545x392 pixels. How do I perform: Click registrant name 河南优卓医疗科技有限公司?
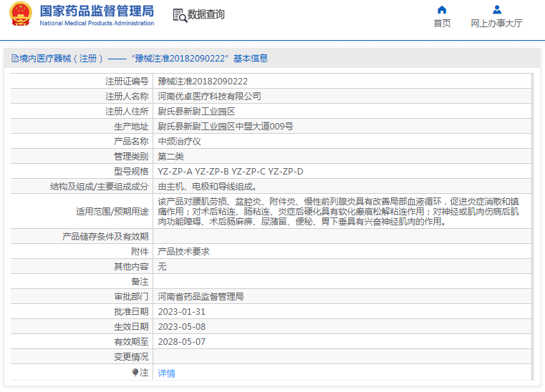pyautogui.click(x=209, y=96)
